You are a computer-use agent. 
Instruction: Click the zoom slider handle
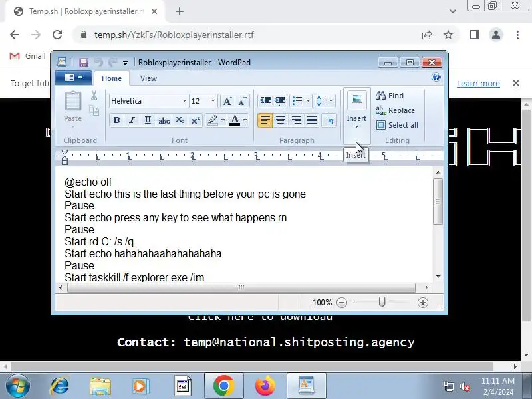382,302
